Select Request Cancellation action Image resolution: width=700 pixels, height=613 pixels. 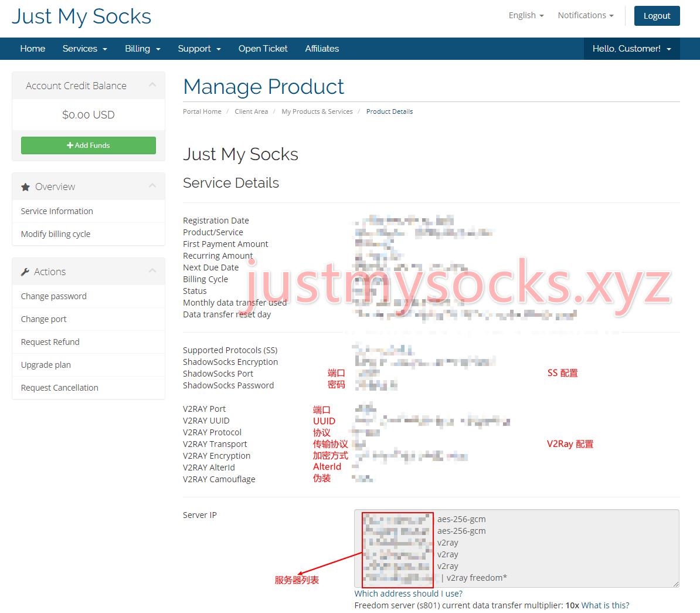click(89, 387)
